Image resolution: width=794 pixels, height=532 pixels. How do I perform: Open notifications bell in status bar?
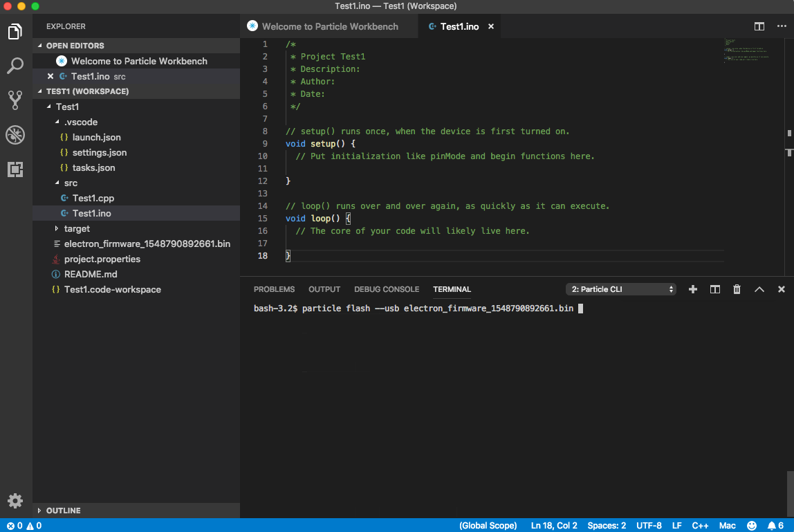pos(775,525)
